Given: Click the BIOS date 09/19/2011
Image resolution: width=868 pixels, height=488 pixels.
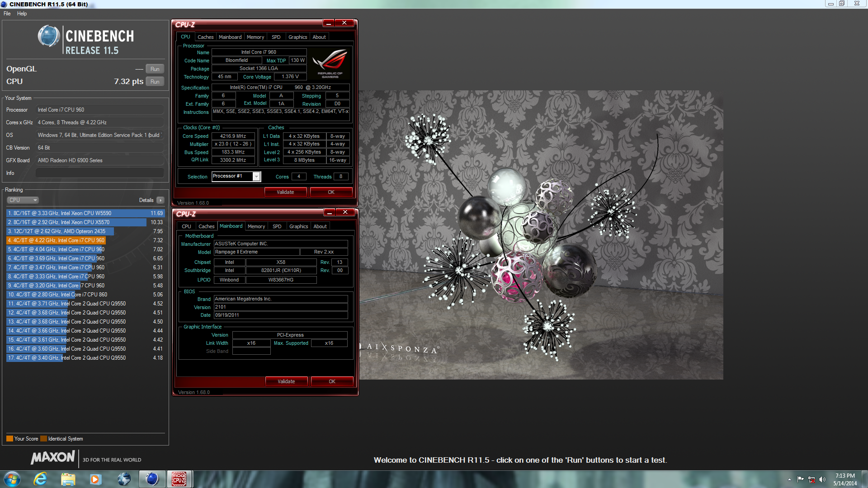Looking at the screenshot, I should 281,315.
